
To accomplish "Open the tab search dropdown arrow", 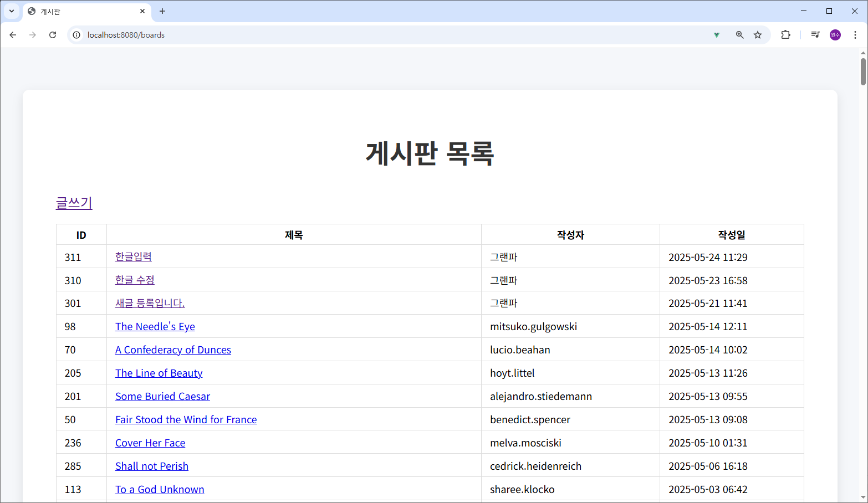I will pos(12,11).
